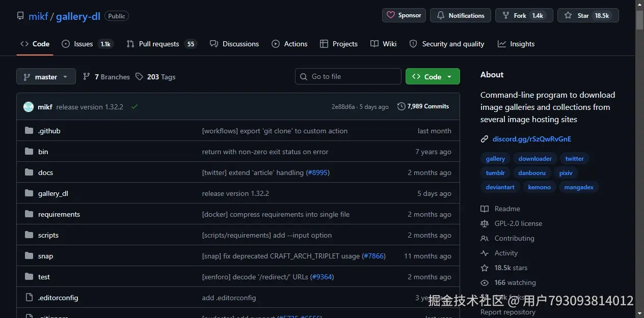The height and width of the screenshot is (318, 644).
Task: Open commit message about git clone custom action
Action: pos(275,131)
